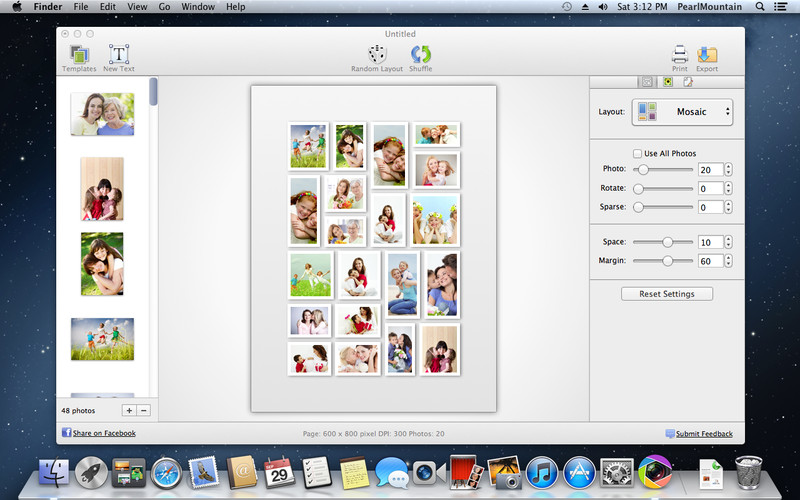Add New Text to collage
The image size is (800, 500).
(119, 58)
